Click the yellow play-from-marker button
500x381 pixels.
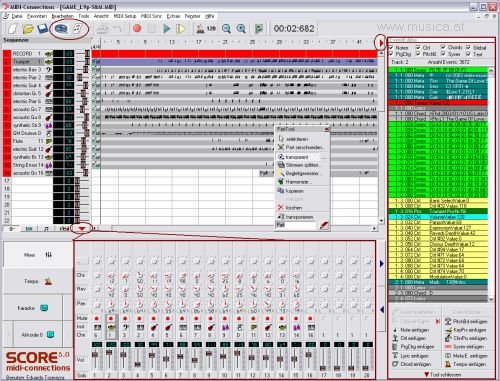coord(180,29)
